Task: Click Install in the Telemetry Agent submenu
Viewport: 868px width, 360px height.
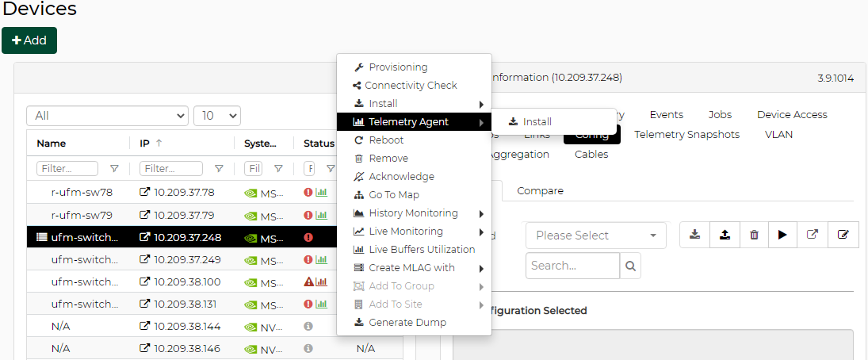Action: pos(537,122)
